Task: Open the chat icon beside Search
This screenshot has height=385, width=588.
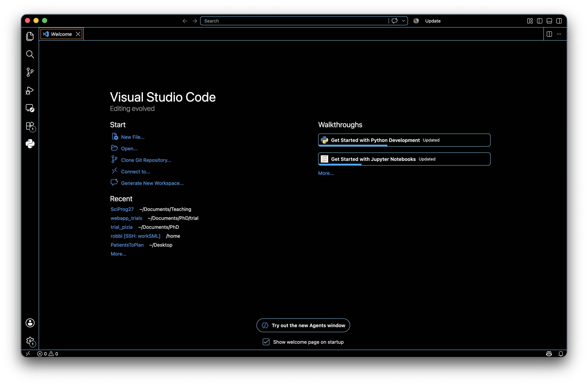Action: point(395,21)
